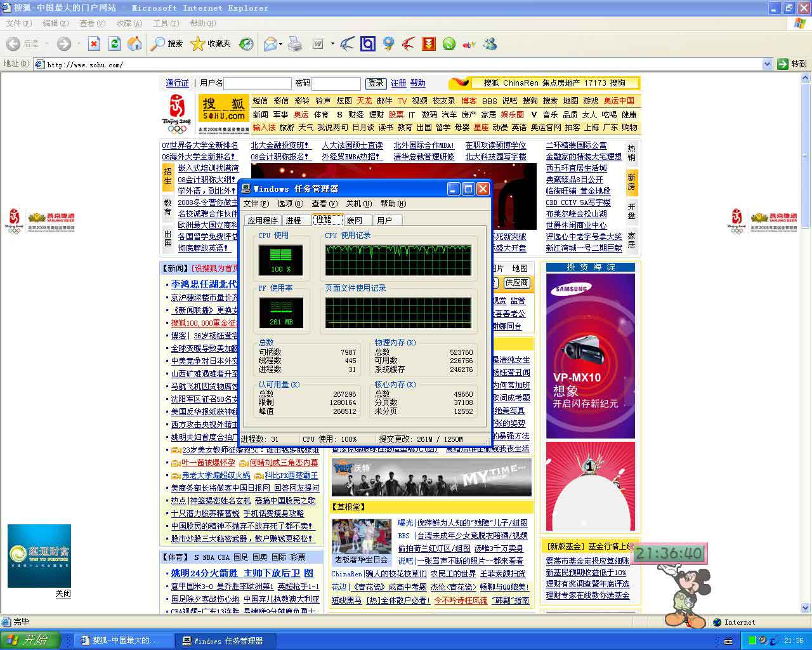
Task: Click the orange download arrow toolbar icon
Action: (429, 44)
